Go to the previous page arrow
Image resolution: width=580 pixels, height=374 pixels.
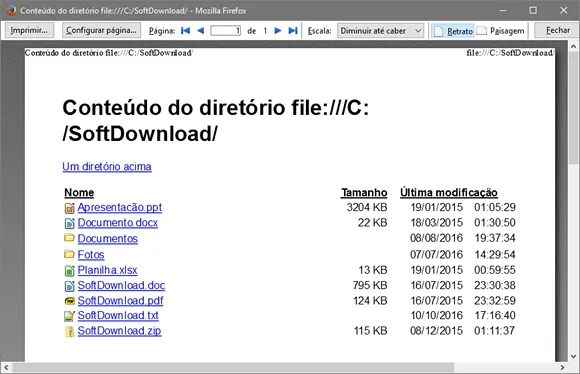pyautogui.click(x=200, y=31)
